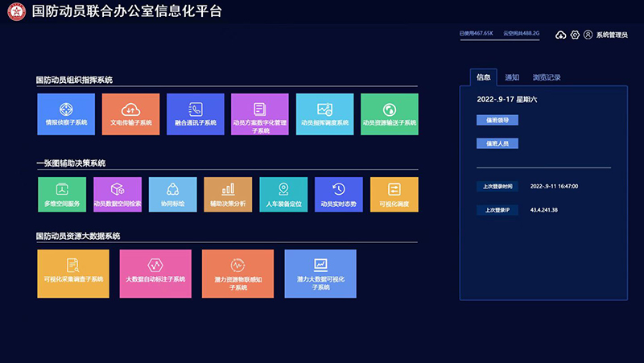The image size is (644, 363).
Task: Open 人车装备定位 location tile
Action: point(283,194)
